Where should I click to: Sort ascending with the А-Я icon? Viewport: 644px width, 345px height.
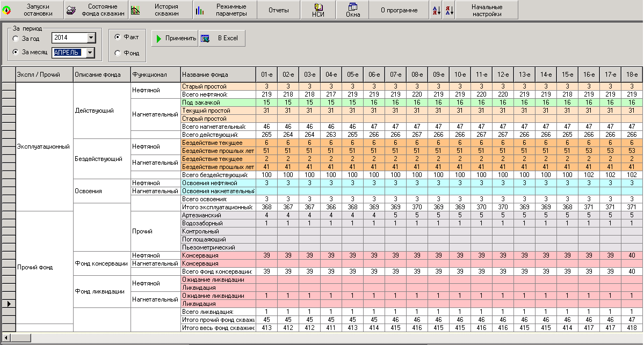pos(436,10)
